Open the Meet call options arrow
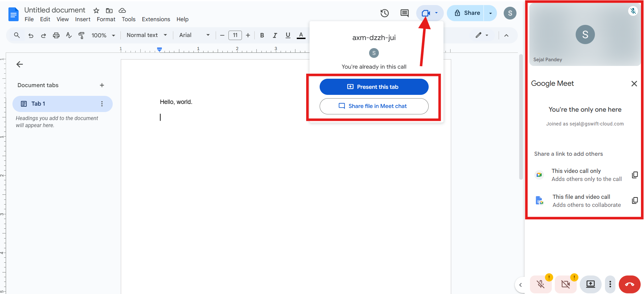644x294 pixels. pyautogui.click(x=436, y=13)
